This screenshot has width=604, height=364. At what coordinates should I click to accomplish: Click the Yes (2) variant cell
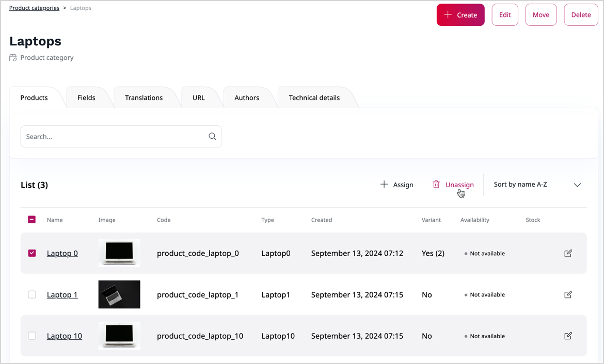[433, 253]
